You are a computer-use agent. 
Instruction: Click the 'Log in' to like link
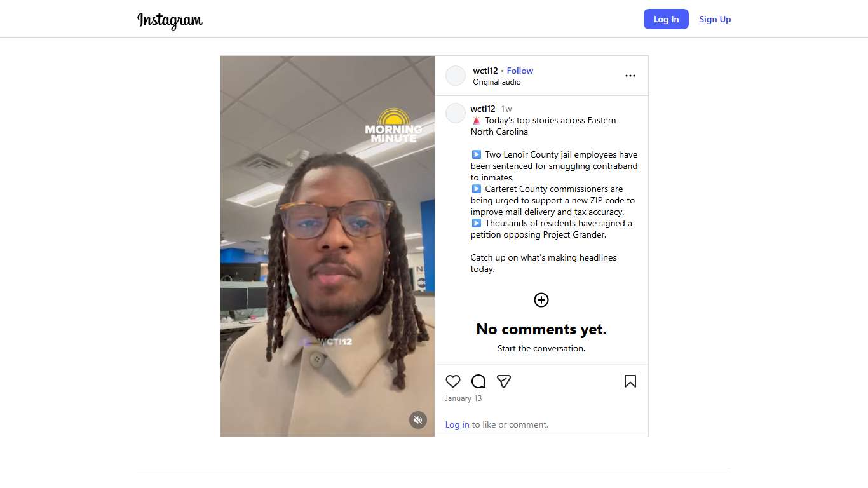[x=458, y=424]
